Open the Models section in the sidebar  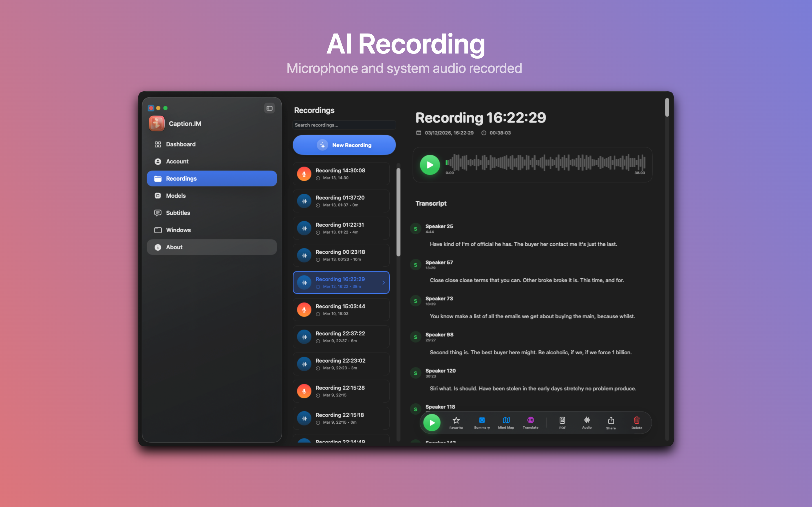pyautogui.click(x=176, y=195)
